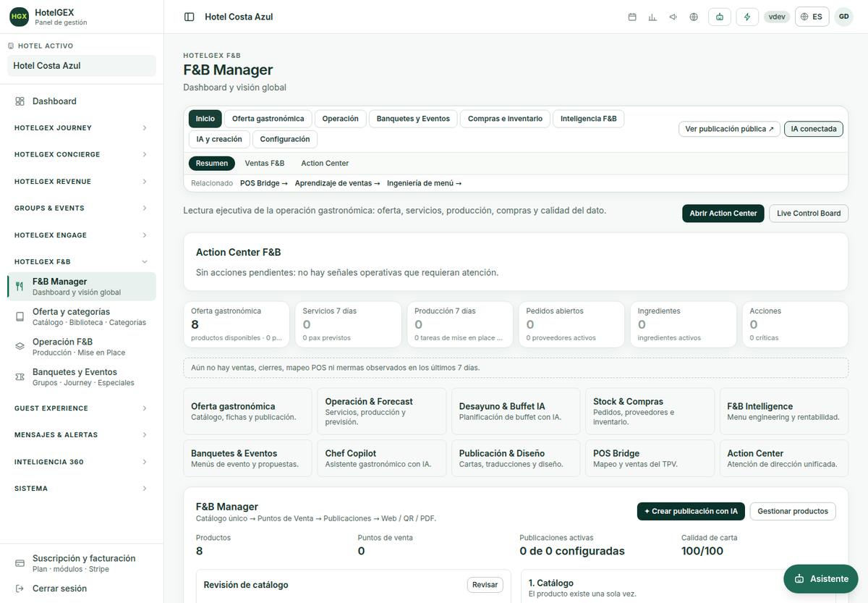868x603 pixels.
Task: Open the robot assistant icon in header
Action: point(720,17)
